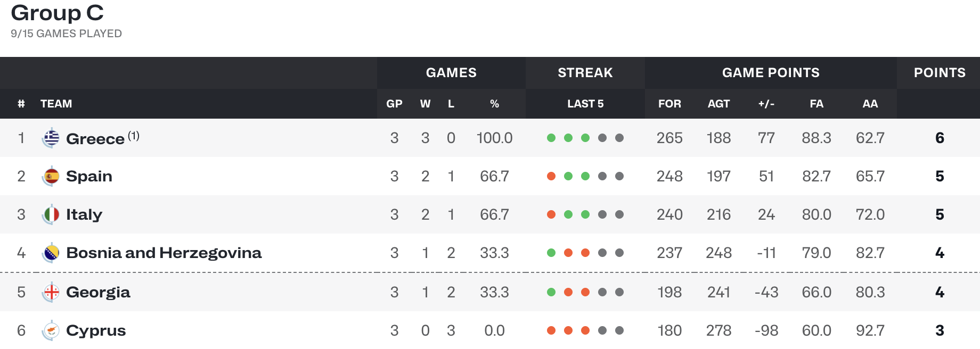Click the Georgia flag icon
Screen dimensions: 980x349
point(51,292)
